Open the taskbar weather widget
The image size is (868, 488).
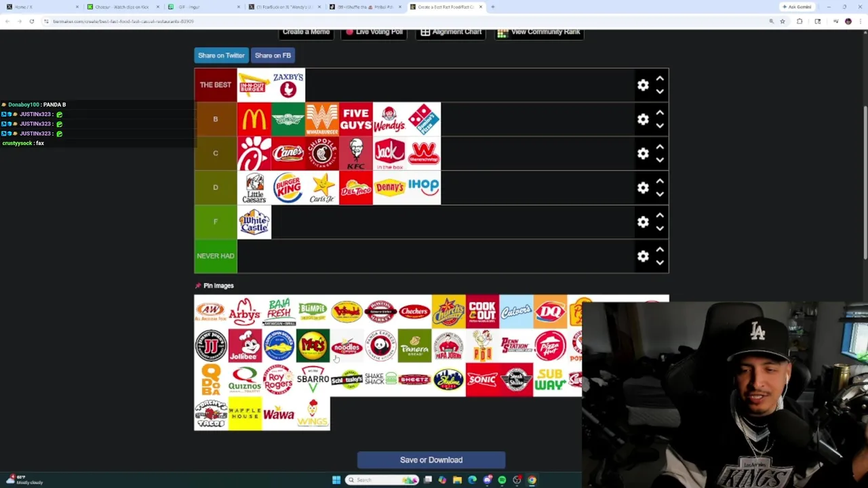(26, 480)
